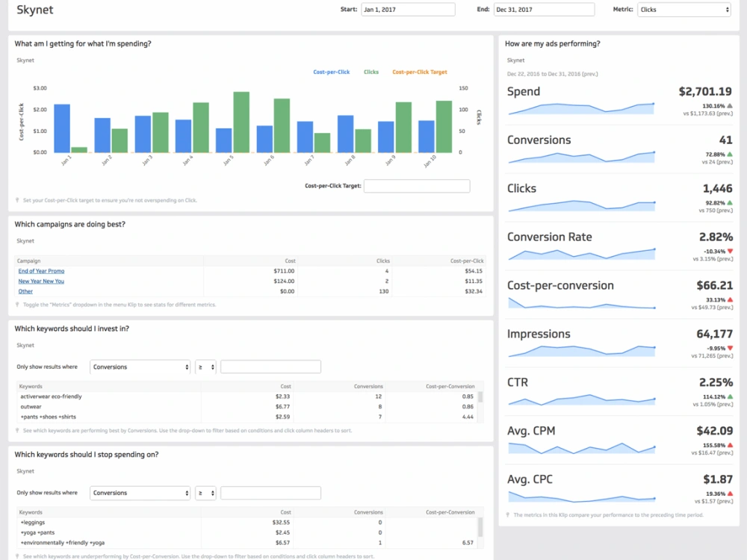Toggle the Cost-per-Click legend entry

click(331, 72)
